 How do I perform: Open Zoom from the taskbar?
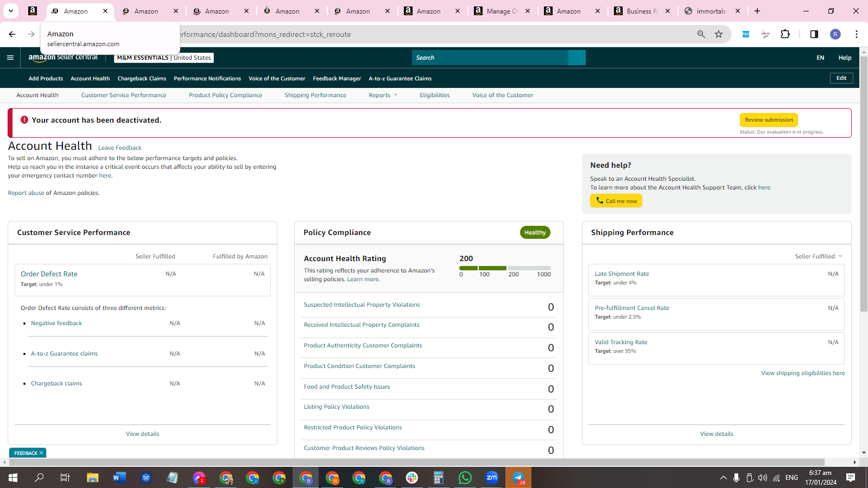pos(492,478)
